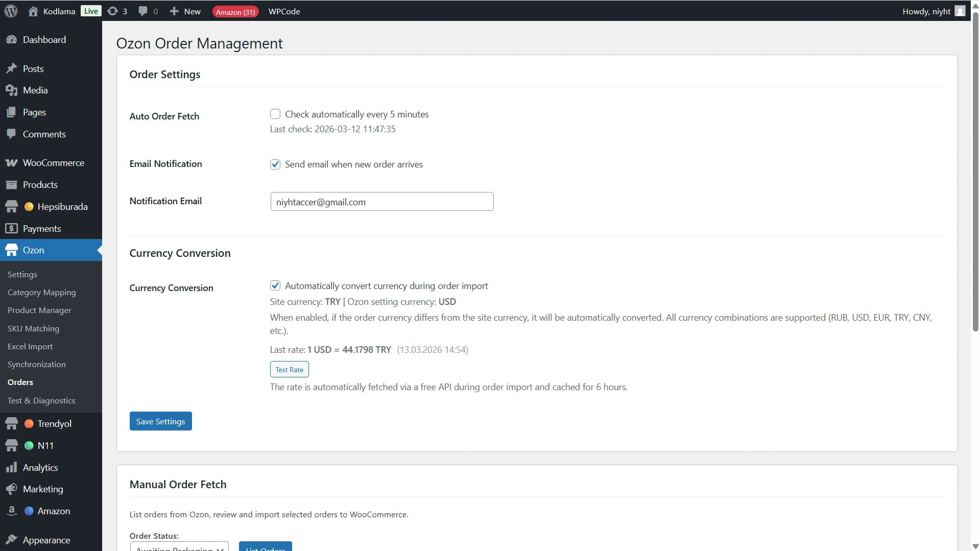The height and width of the screenshot is (551, 980).
Task: Enable Check automatically every 5 minutes
Action: tap(275, 114)
